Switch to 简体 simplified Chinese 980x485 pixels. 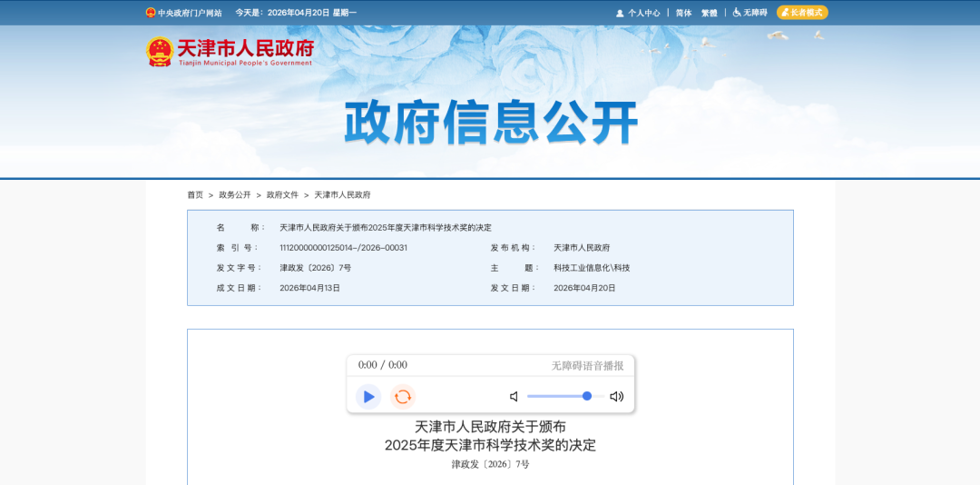click(683, 13)
